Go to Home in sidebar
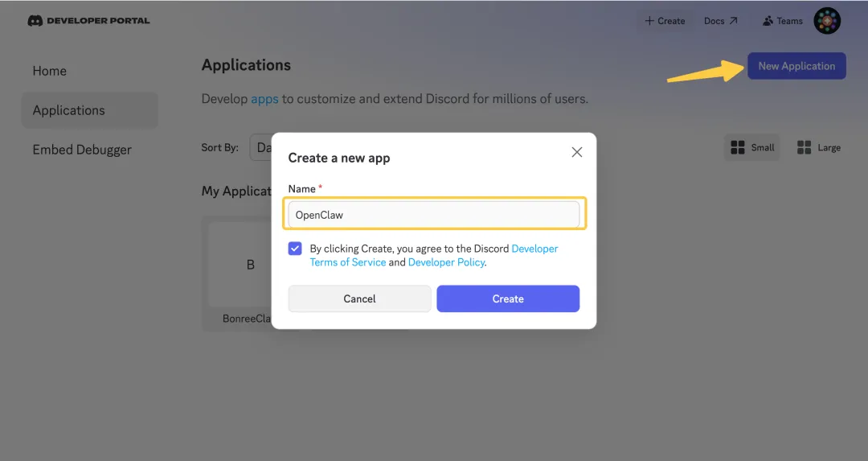This screenshot has height=461, width=868. (x=49, y=71)
